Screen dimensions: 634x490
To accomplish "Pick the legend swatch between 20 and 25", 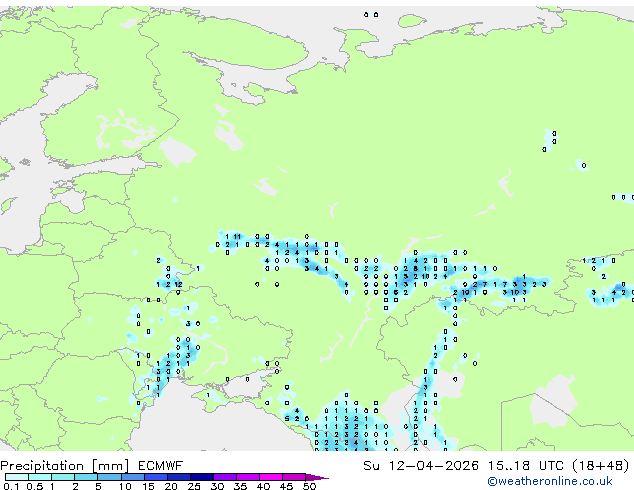I will (179, 477).
